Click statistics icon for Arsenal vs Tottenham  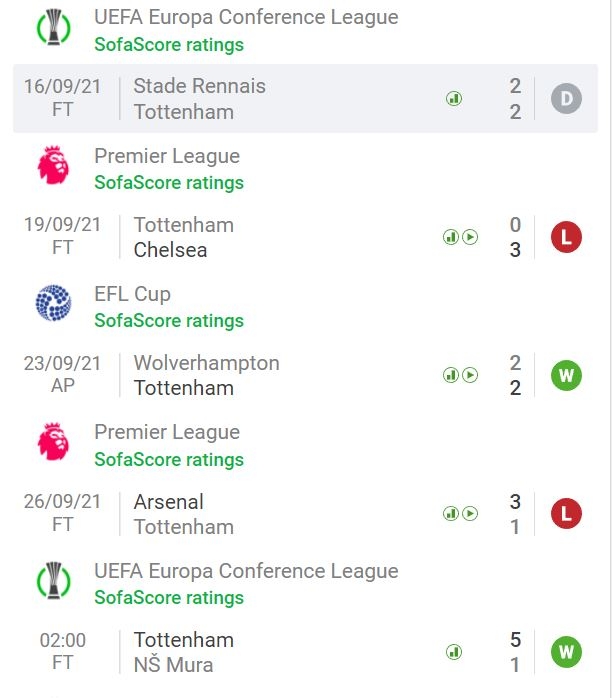[451, 514]
